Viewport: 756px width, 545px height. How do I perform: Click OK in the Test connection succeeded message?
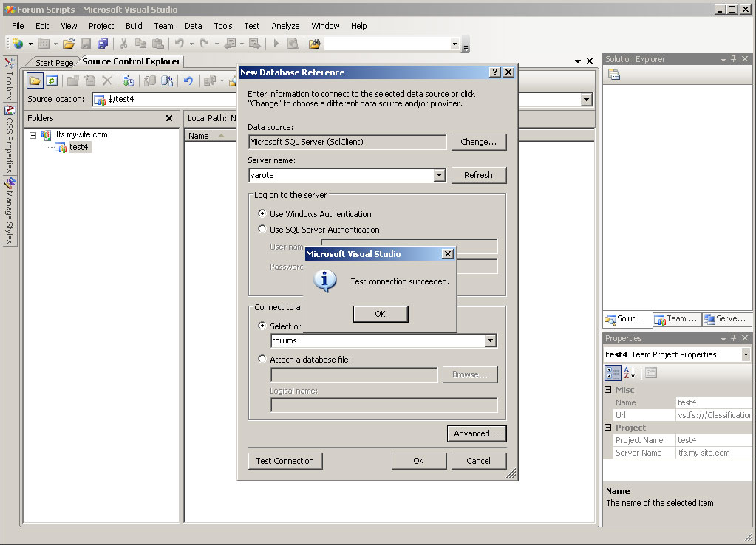381,314
